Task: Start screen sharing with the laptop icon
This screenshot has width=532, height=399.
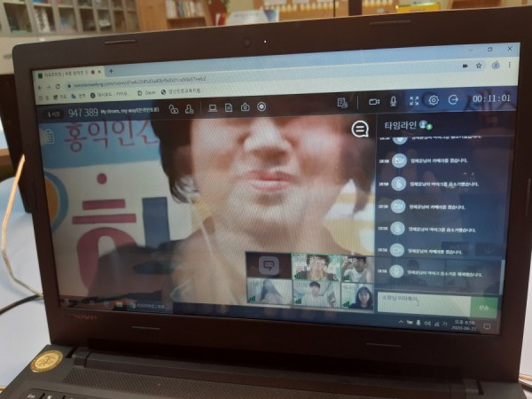Action: (x=213, y=108)
